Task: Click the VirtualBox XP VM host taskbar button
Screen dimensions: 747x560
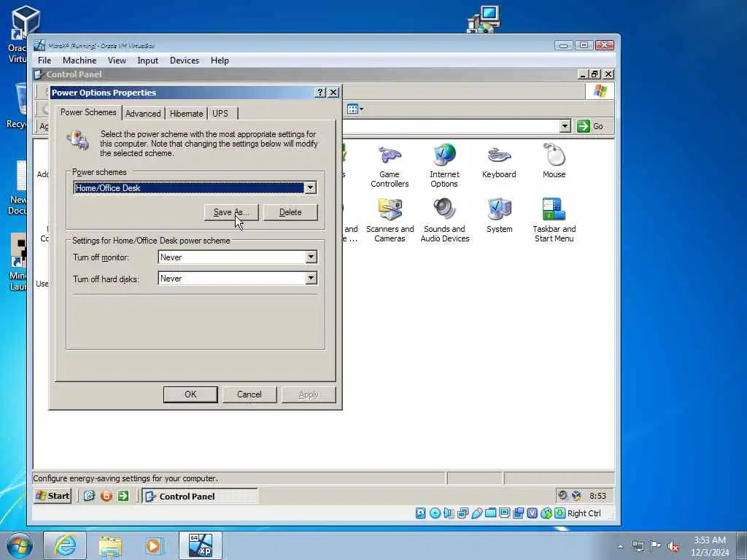Action: [200, 545]
